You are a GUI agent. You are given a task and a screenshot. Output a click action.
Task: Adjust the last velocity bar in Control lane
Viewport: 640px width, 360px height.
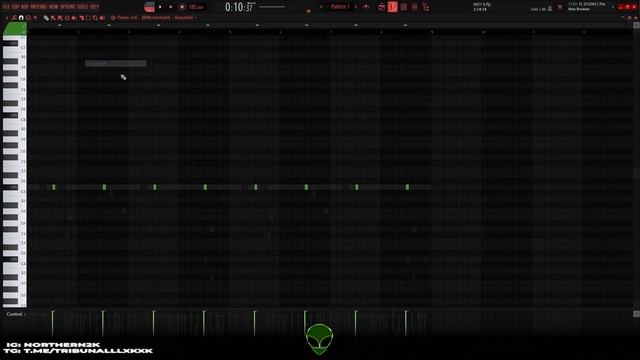click(406, 323)
